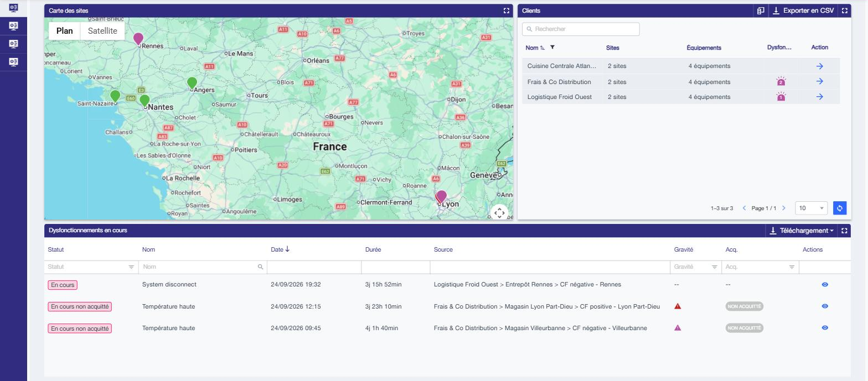Open the highlighted dashboard icon in sidebar
The height and width of the screenshot is (381, 868).
coord(13,7)
